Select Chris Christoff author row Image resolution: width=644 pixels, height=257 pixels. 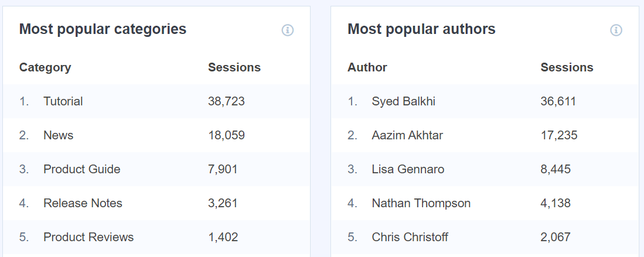(410, 237)
